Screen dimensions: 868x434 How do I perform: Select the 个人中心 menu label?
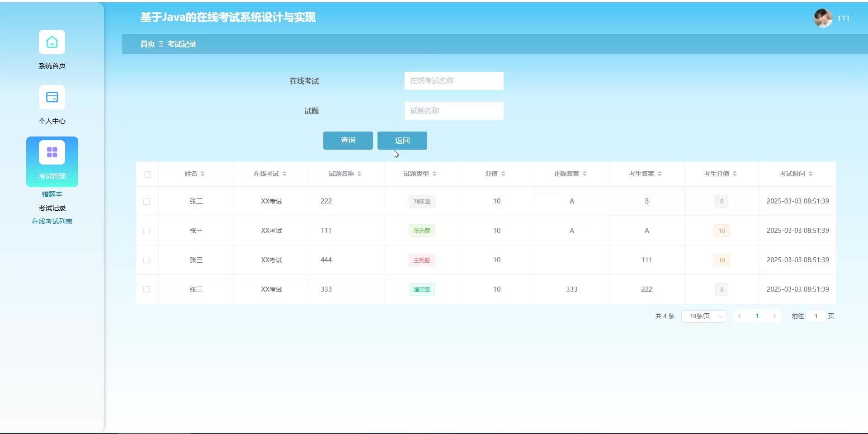52,121
